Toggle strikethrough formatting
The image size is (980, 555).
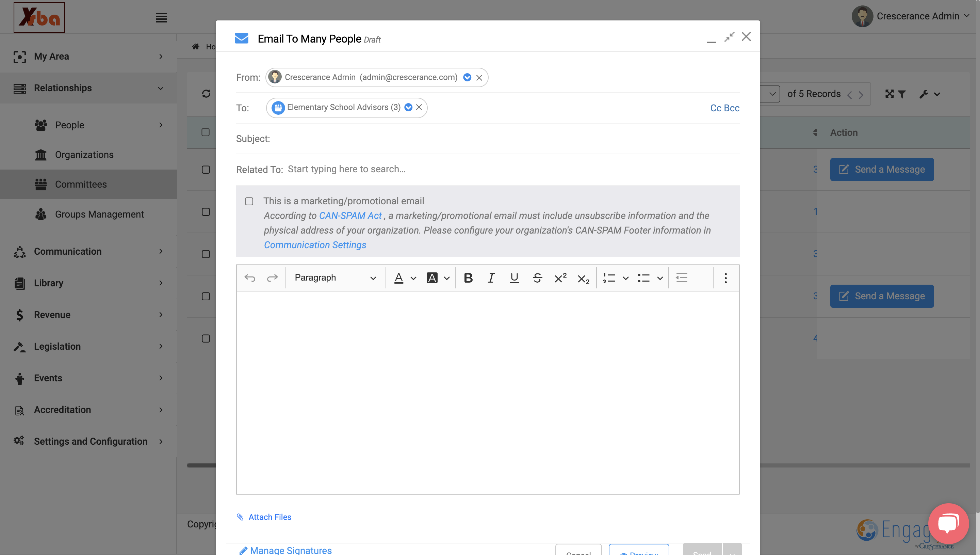[x=537, y=278]
